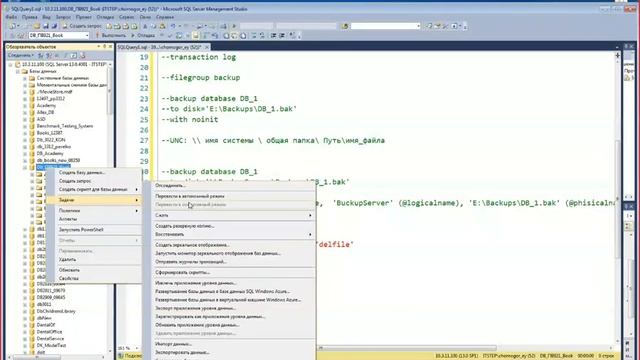Click the New Project icon in toolbar

pyautogui.click(x=13, y=26)
